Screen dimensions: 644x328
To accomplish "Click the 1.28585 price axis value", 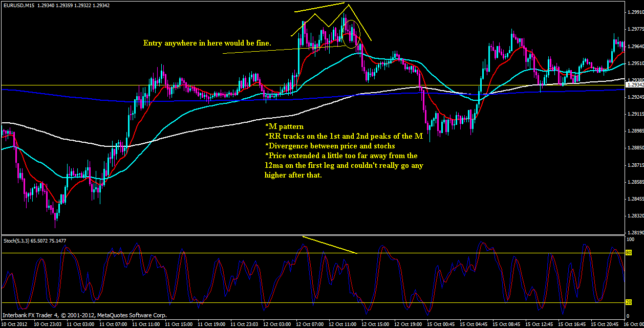I will click(635, 183).
